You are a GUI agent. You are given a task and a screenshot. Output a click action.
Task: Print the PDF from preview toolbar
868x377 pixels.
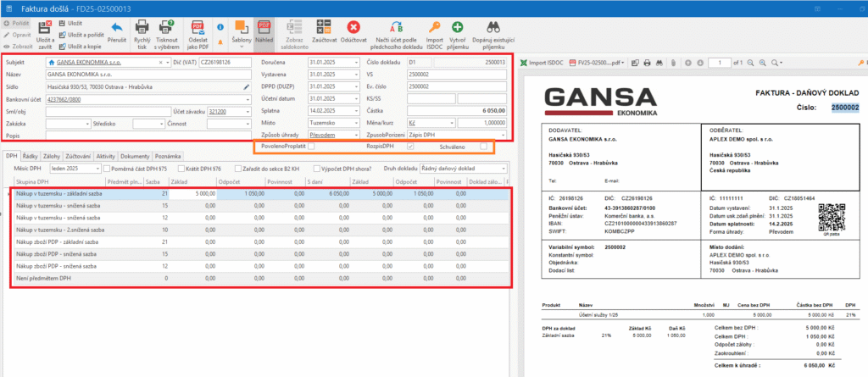pos(647,63)
